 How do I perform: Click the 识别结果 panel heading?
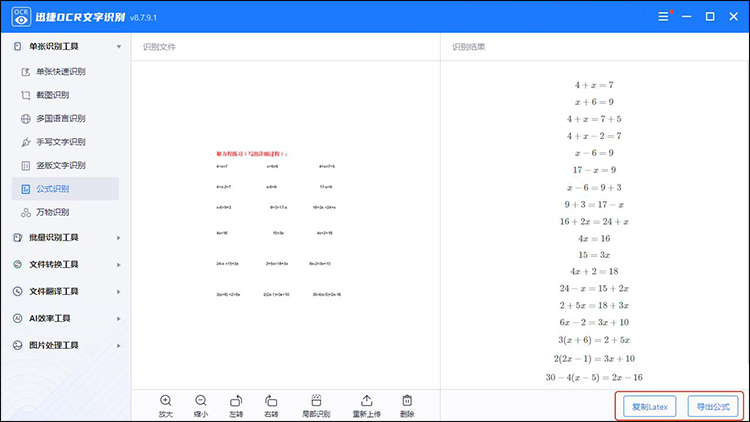tap(468, 47)
